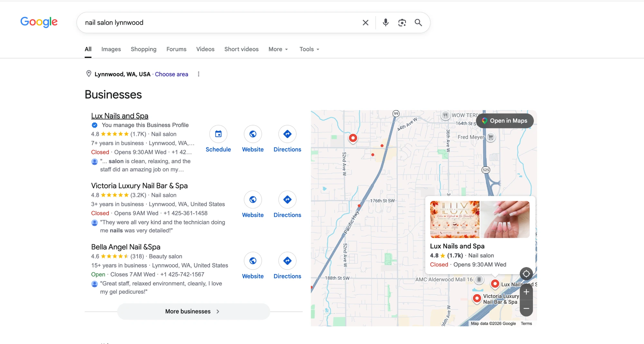Get Directions to Bella Angel Nail &Spa
This screenshot has height=344, width=644.
288,261
